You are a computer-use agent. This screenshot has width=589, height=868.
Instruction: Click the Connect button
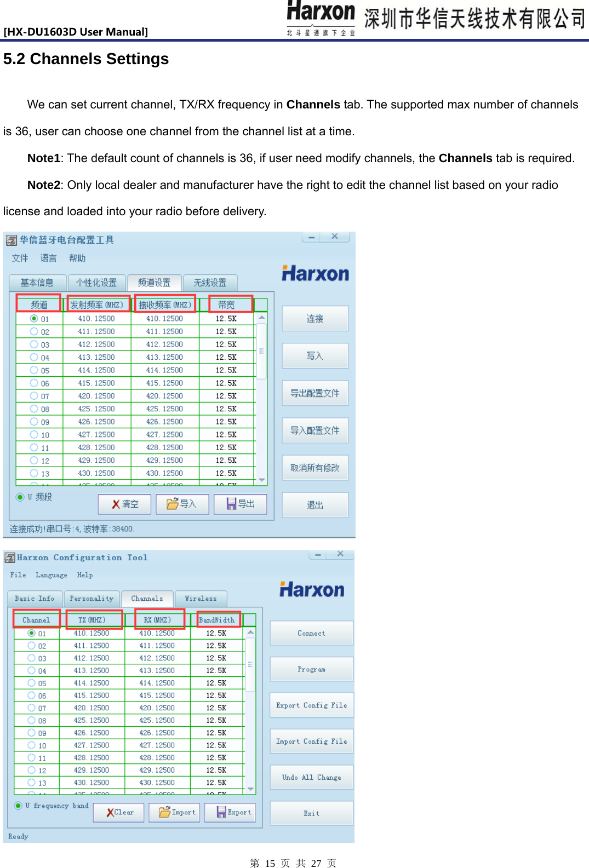pos(312,633)
